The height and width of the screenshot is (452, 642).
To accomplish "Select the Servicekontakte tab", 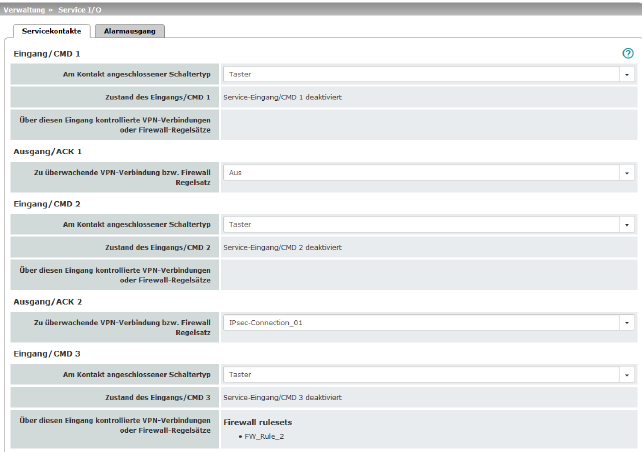I will pos(52,31).
